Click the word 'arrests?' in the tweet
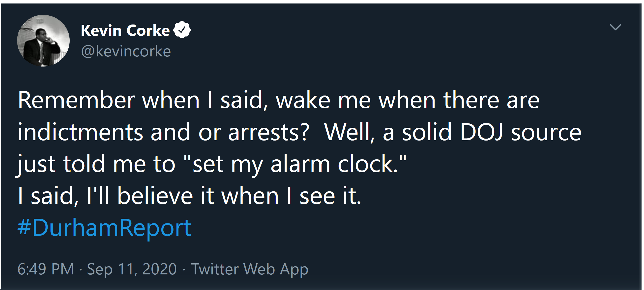 269,133
